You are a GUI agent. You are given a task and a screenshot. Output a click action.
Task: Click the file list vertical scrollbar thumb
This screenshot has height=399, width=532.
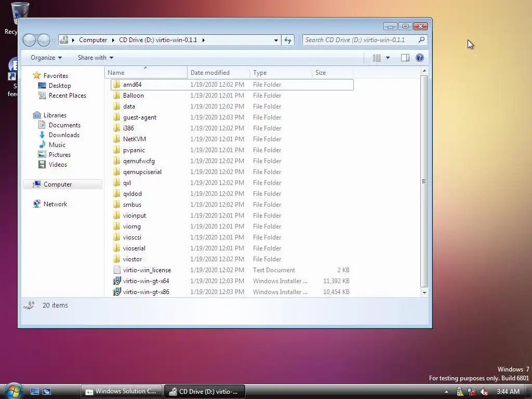(424, 181)
